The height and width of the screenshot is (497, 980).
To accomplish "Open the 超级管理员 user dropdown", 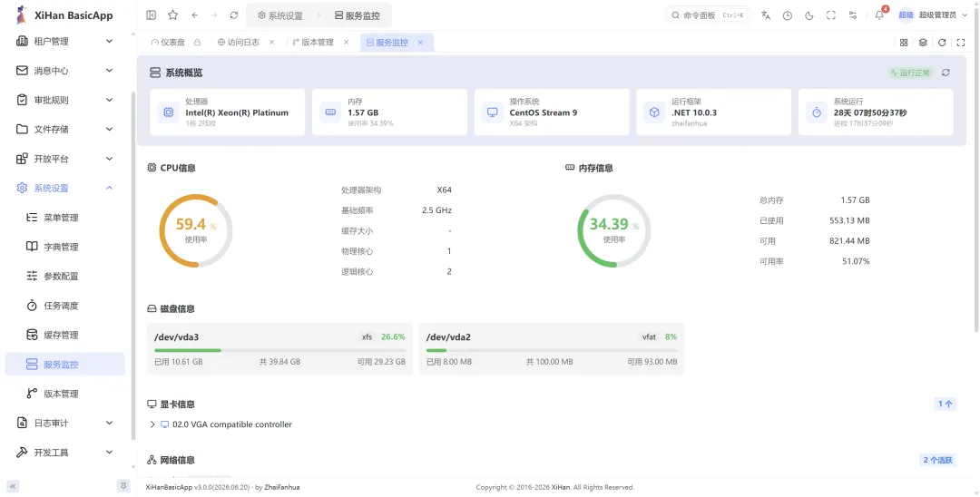I will point(933,15).
